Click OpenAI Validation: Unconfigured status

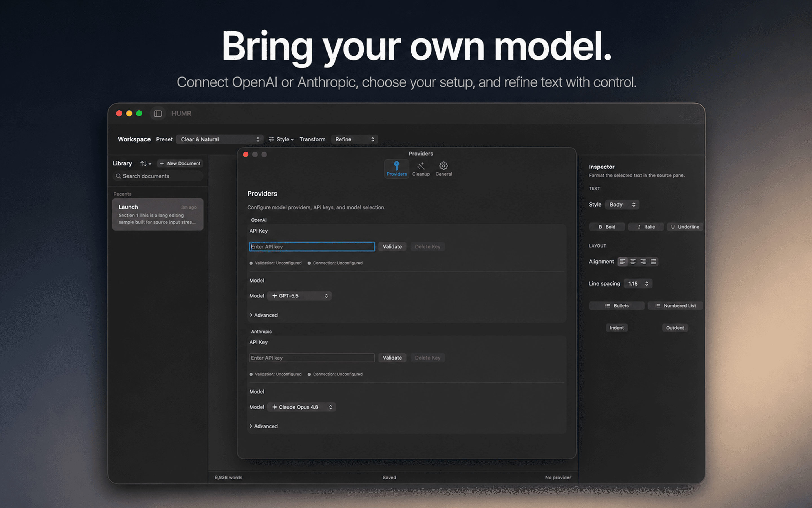click(275, 263)
